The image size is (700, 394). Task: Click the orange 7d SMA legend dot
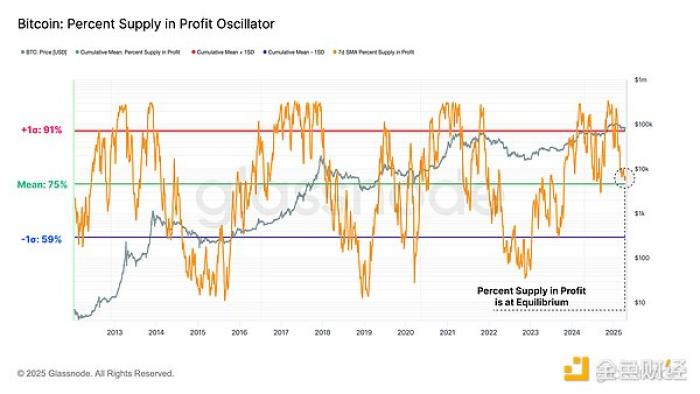point(334,52)
